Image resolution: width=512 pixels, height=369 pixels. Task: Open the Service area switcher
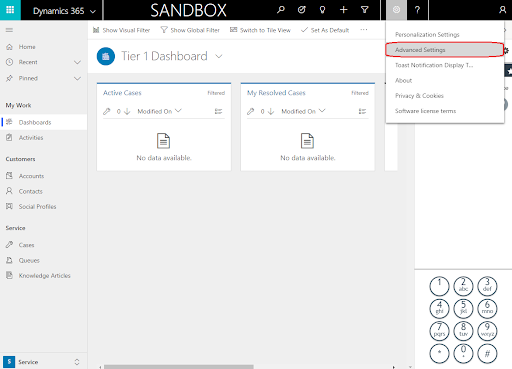coord(43,362)
